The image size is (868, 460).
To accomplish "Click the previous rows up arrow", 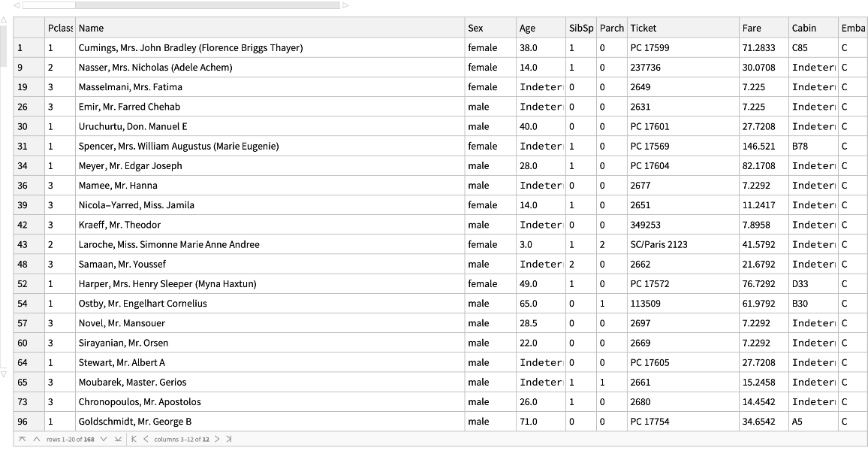I will (36, 439).
